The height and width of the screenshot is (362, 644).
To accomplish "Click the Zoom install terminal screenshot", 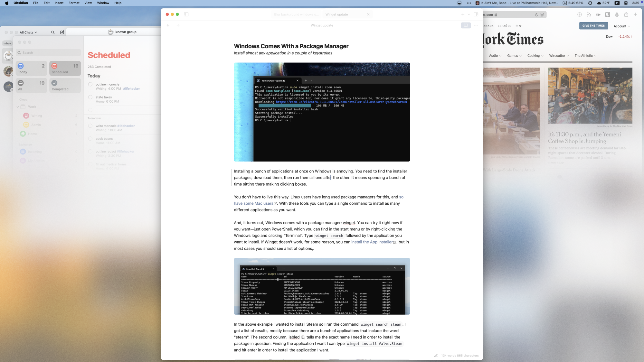I will coord(322,112).
